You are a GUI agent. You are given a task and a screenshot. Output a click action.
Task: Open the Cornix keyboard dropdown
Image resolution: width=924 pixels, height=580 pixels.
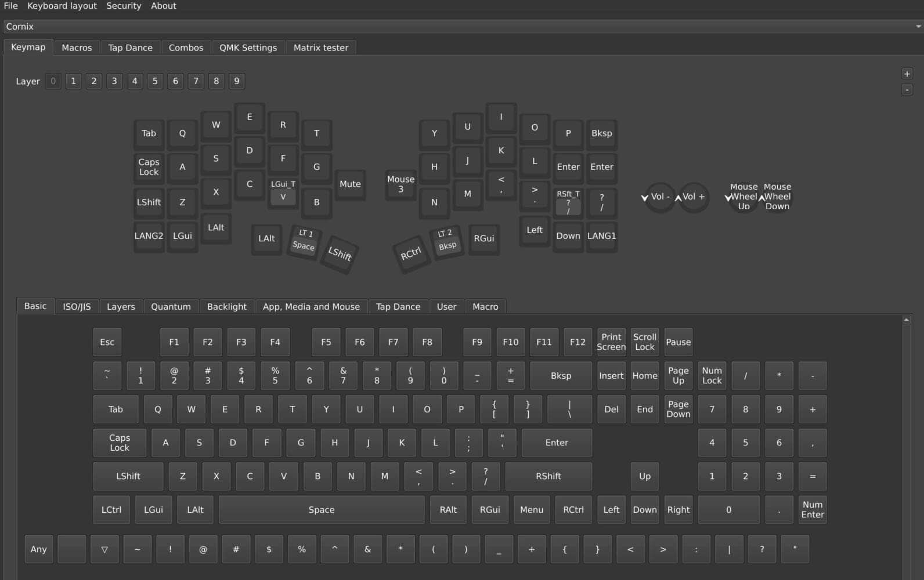click(x=462, y=27)
